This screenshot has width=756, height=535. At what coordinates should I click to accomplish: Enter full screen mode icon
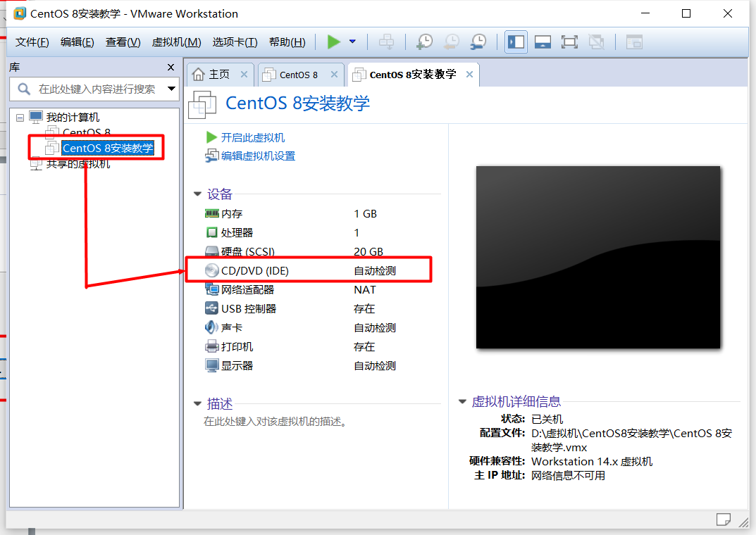click(x=569, y=42)
